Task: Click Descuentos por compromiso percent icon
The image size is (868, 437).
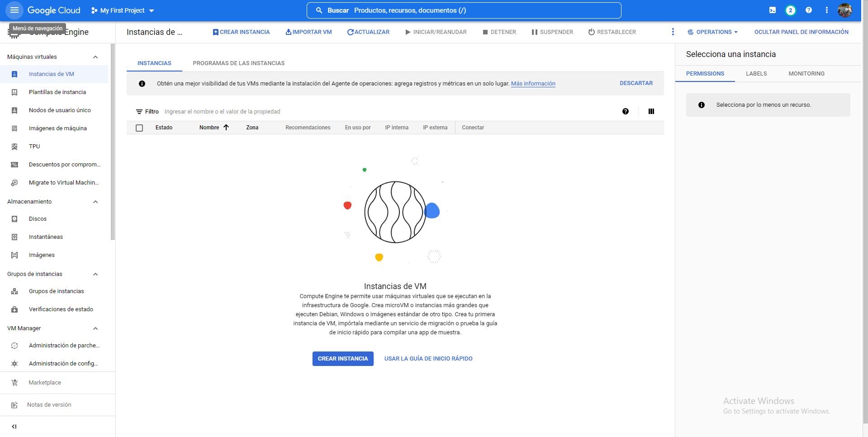Action: click(14, 165)
